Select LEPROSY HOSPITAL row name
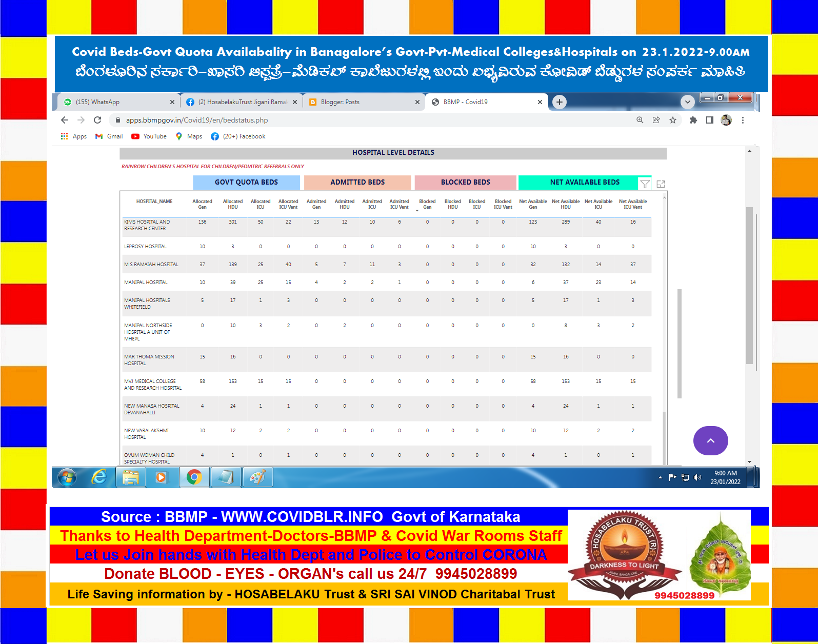Image resolution: width=818 pixels, height=644 pixels. (x=145, y=247)
